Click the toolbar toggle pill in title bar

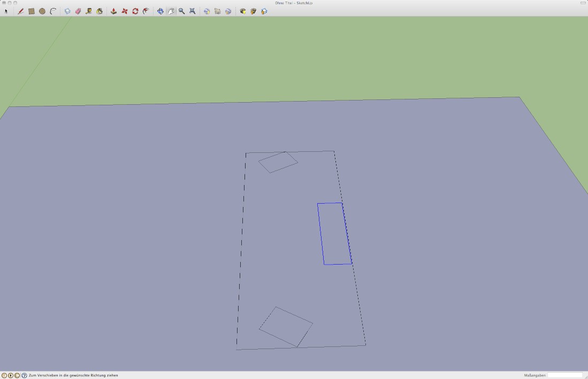[583, 3]
